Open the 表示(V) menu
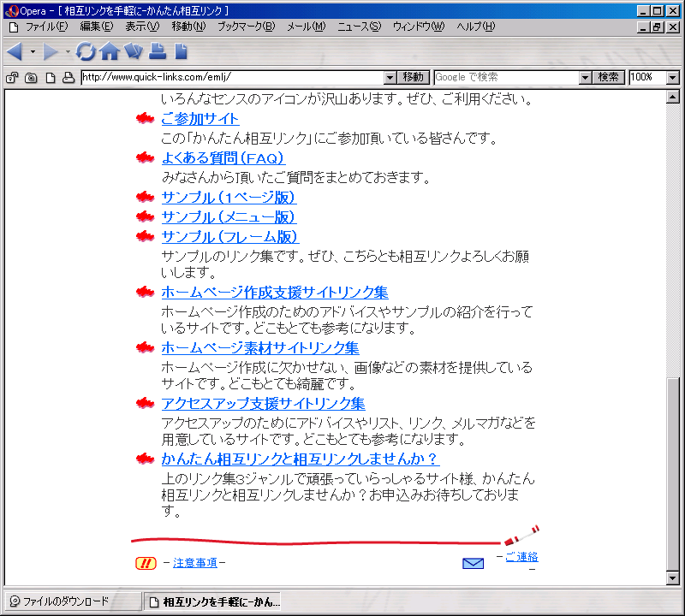The width and height of the screenshot is (685, 616). coord(142,27)
